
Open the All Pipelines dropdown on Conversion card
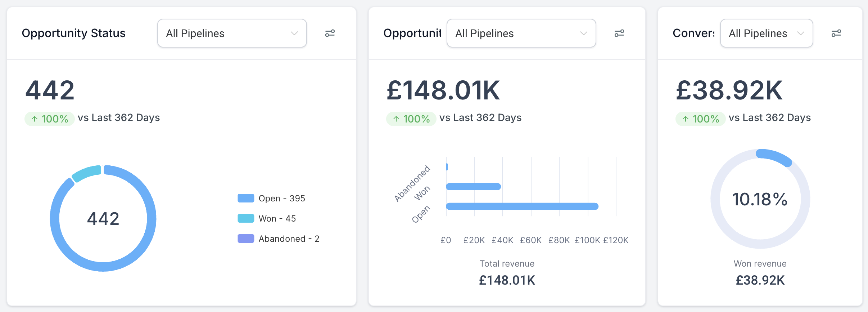pos(766,33)
